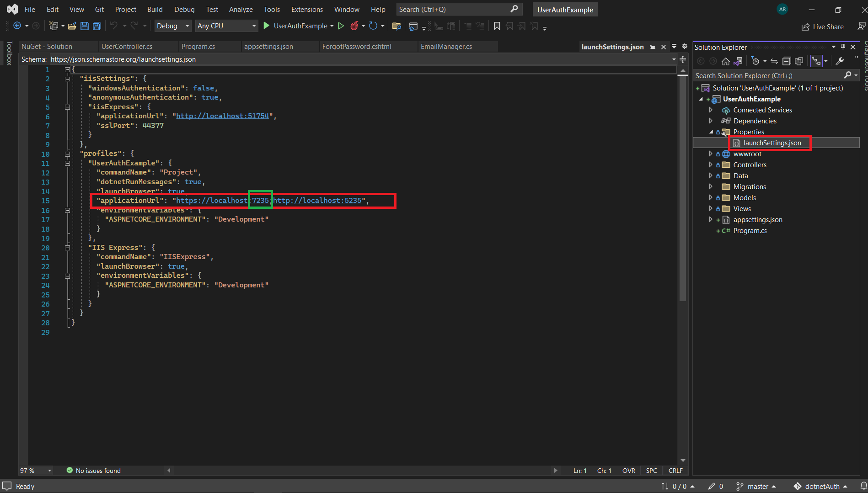Open the Debug configuration dropdown
868x493 pixels.
pyautogui.click(x=172, y=26)
